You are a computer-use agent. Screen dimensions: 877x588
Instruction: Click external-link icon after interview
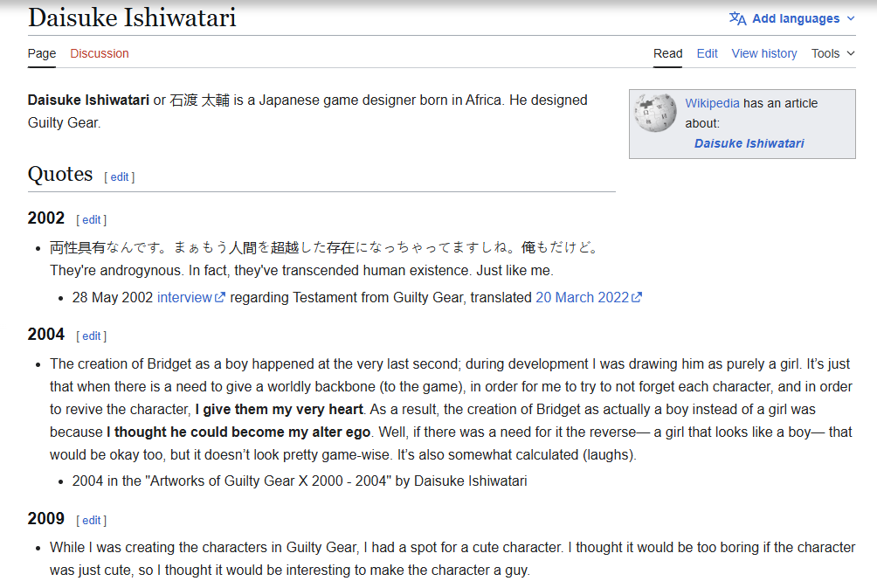click(220, 297)
